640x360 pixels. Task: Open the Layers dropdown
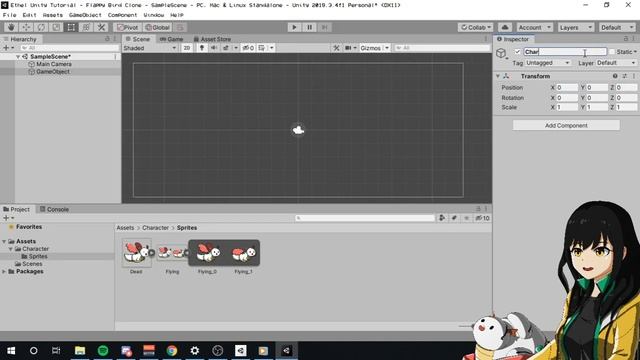click(576, 27)
